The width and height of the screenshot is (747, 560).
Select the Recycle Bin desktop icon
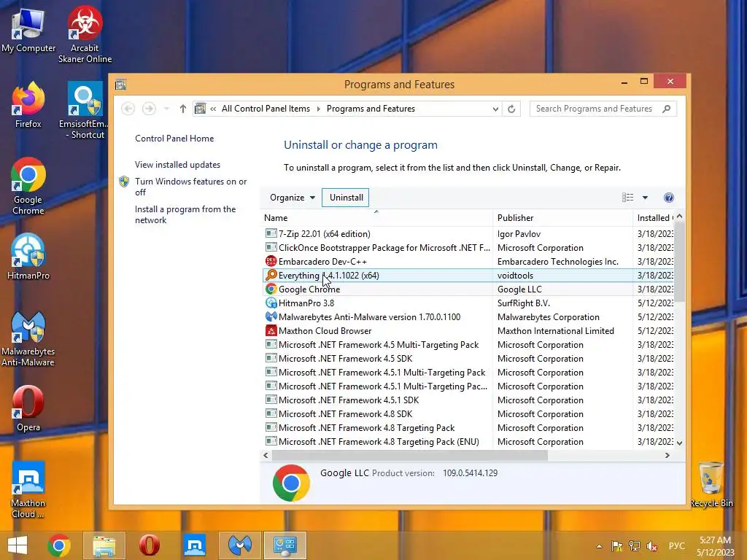click(x=711, y=485)
